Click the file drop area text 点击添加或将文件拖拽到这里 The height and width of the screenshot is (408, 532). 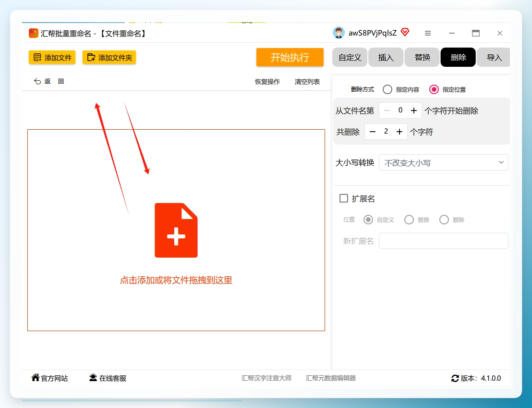[x=176, y=280]
